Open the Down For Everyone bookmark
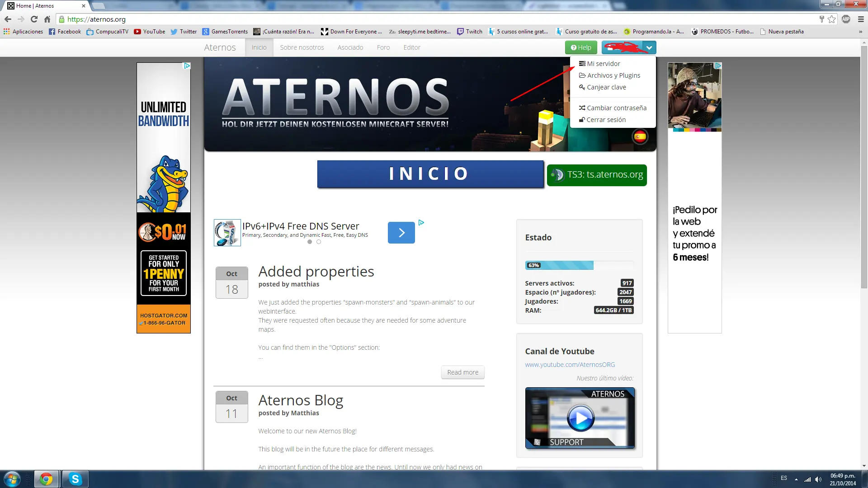This screenshot has width=868, height=488. pos(351,32)
